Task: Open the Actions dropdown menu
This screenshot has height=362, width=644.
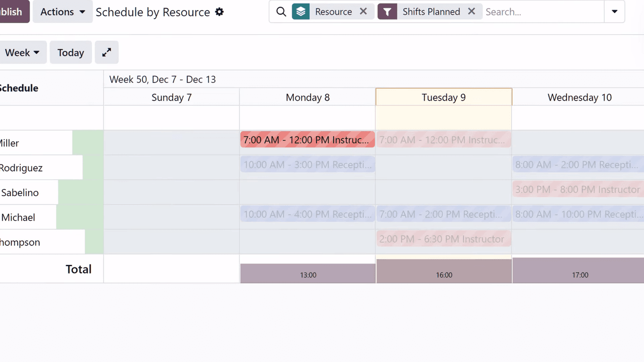Action: point(63,12)
